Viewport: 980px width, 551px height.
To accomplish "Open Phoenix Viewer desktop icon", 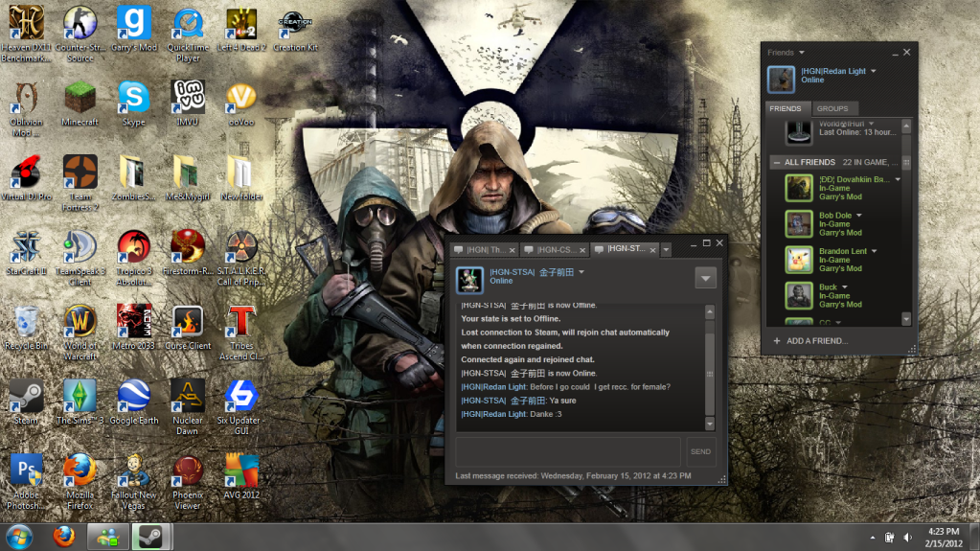I will [188, 482].
